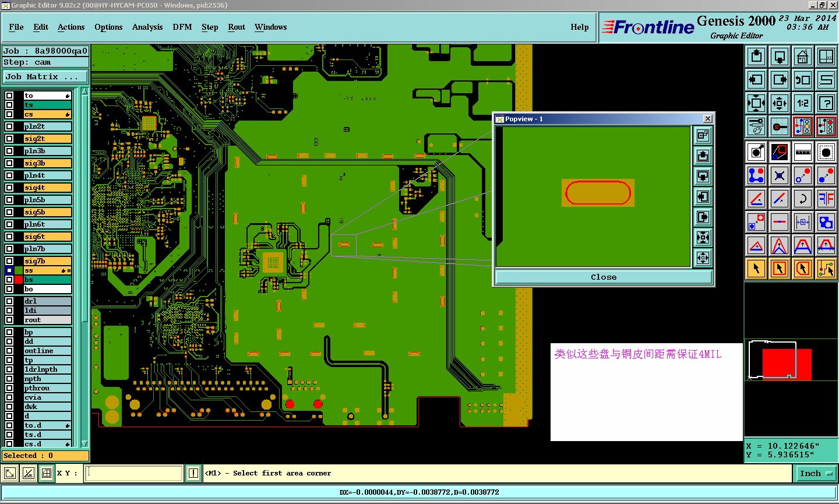839x504 pixels.
Task: Toggle visibility box for layer cs
Action: click(x=9, y=114)
